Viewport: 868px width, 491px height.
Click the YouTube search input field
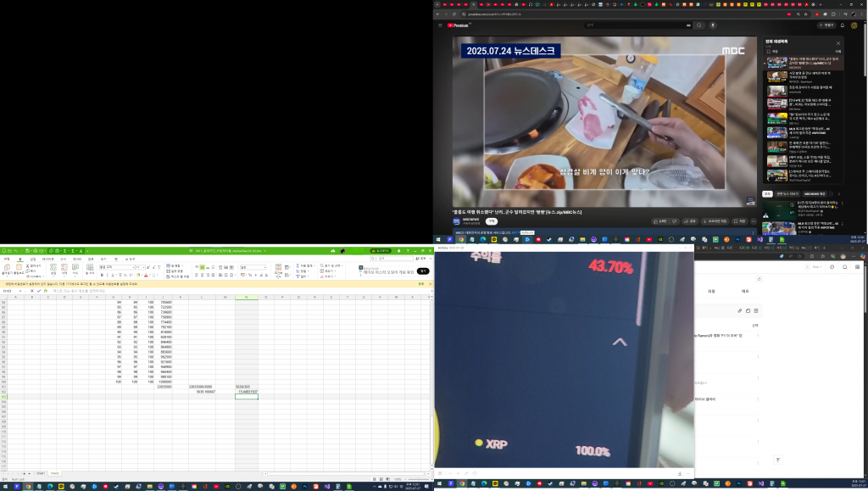[636, 25]
